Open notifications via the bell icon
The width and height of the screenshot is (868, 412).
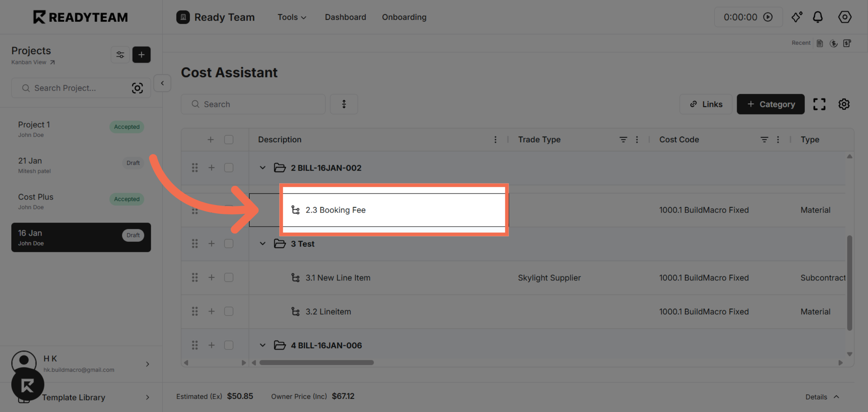[818, 17]
